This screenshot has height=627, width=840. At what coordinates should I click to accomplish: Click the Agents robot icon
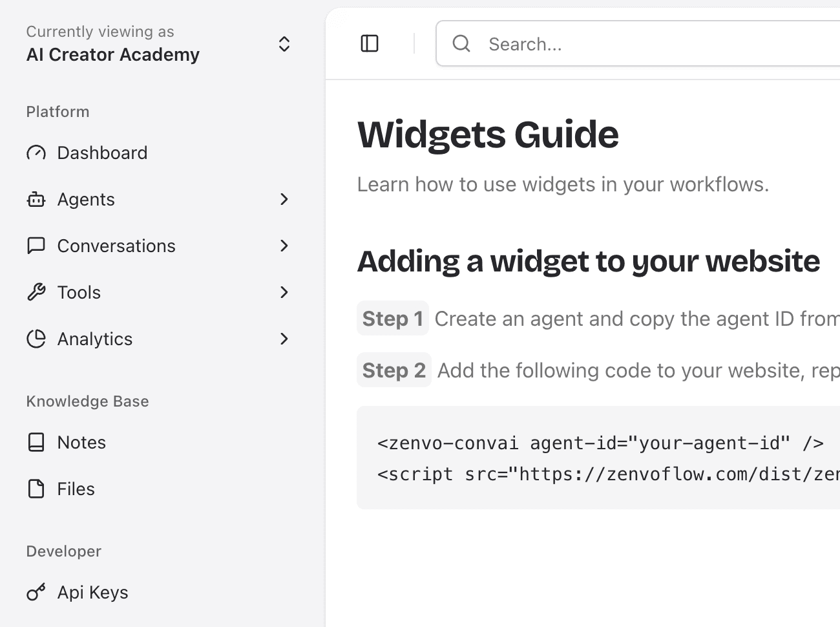[x=36, y=199]
